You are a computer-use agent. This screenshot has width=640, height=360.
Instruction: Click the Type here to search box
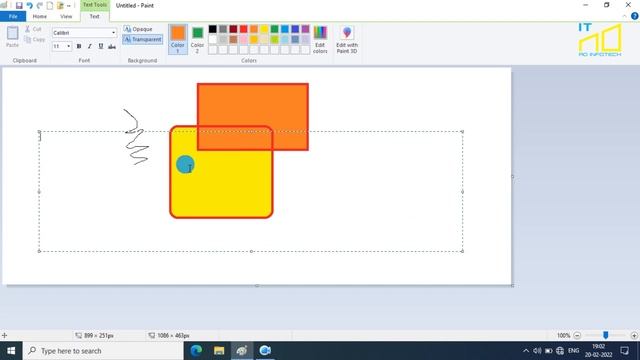(103, 351)
